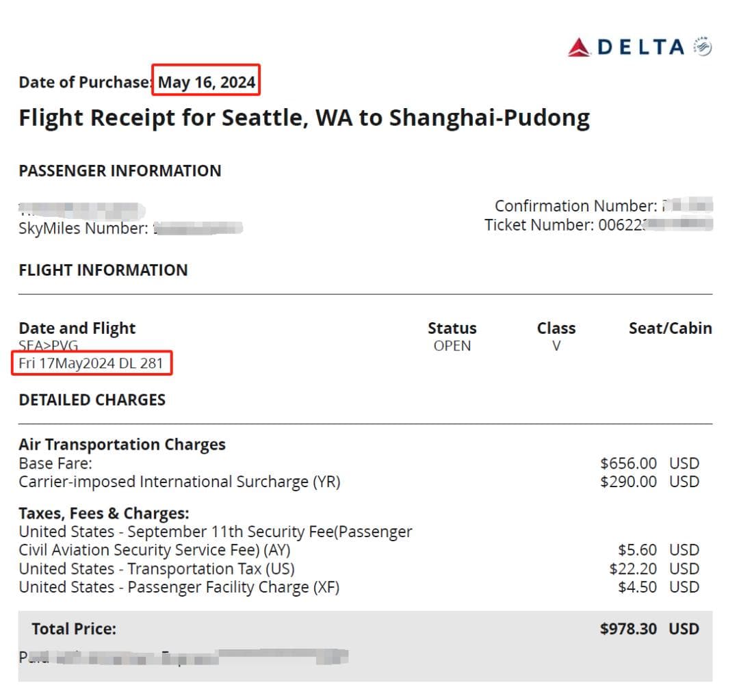Select the Fri 17May2024 DL 281 flight entry
Screen dimensions: 739x700
pyautogui.click(x=91, y=363)
